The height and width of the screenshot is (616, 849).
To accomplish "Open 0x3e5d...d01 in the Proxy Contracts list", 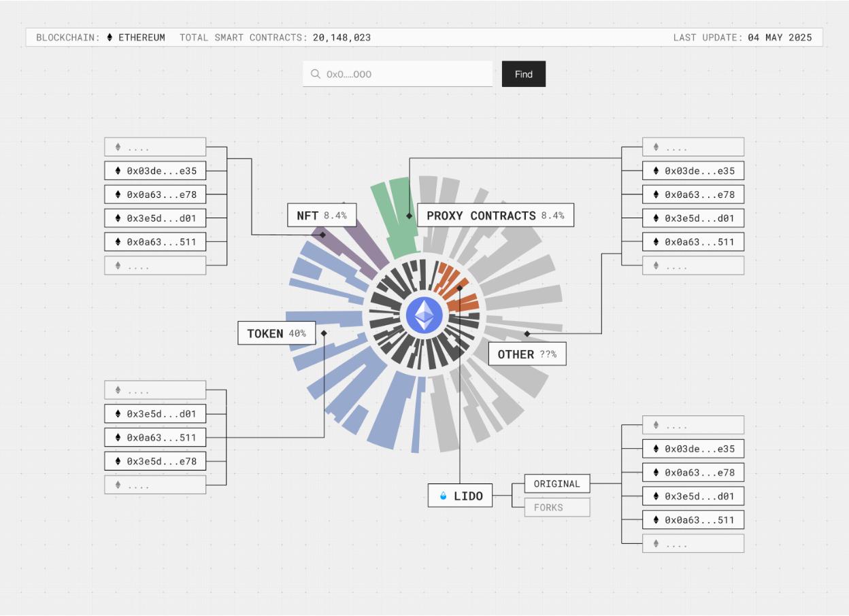I will [693, 218].
